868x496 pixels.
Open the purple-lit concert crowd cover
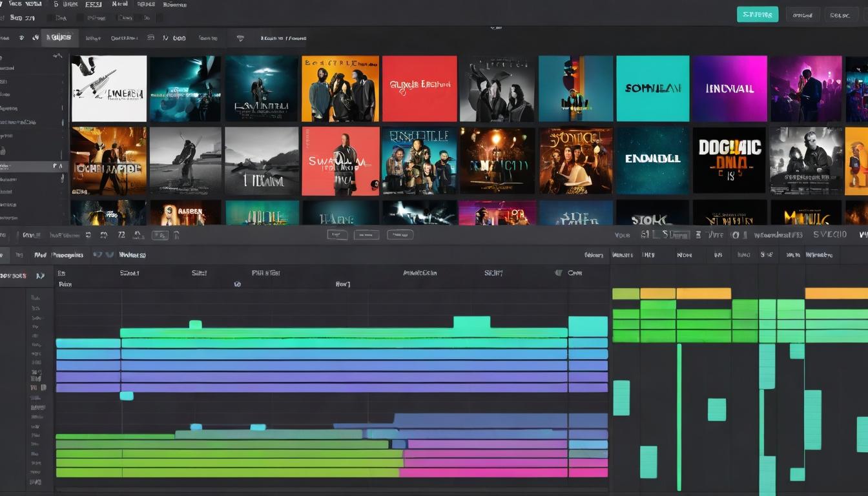[x=806, y=88]
